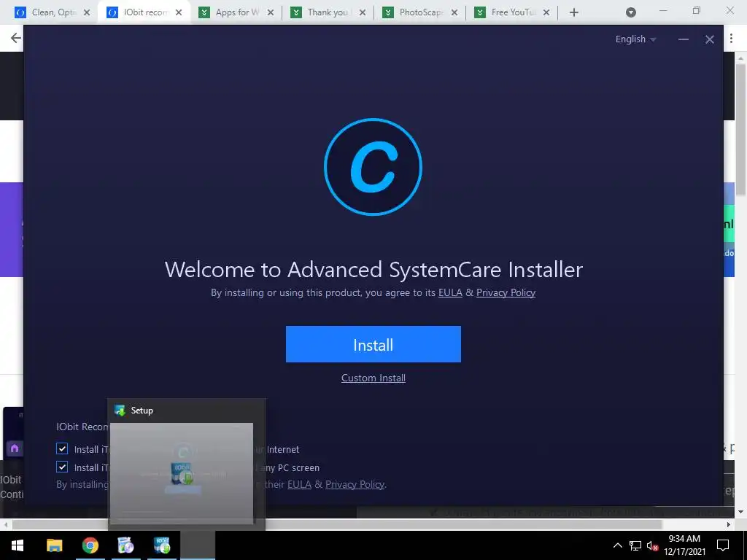Open the EULA link under the welcome heading

450,292
